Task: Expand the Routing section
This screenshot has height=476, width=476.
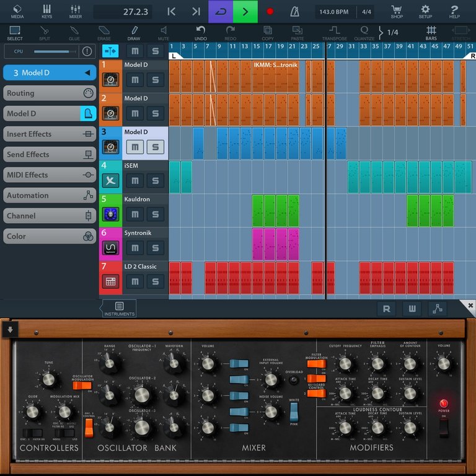Action: [50, 93]
